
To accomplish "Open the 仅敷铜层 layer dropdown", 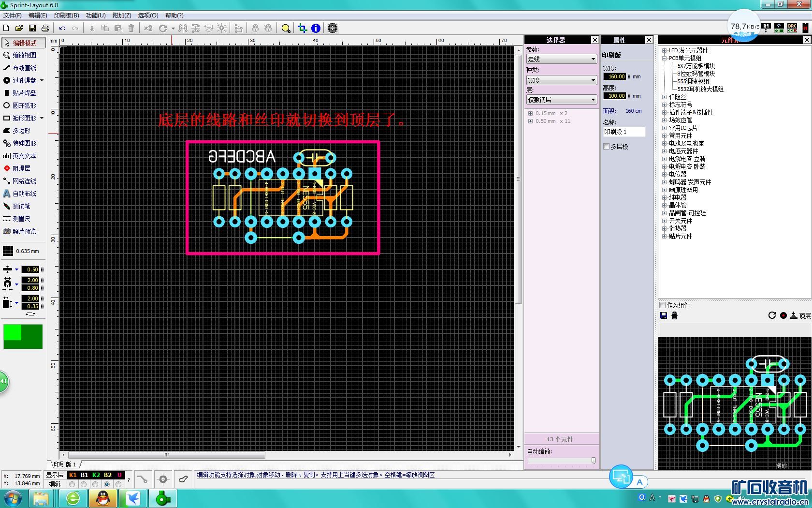I will (x=561, y=100).
